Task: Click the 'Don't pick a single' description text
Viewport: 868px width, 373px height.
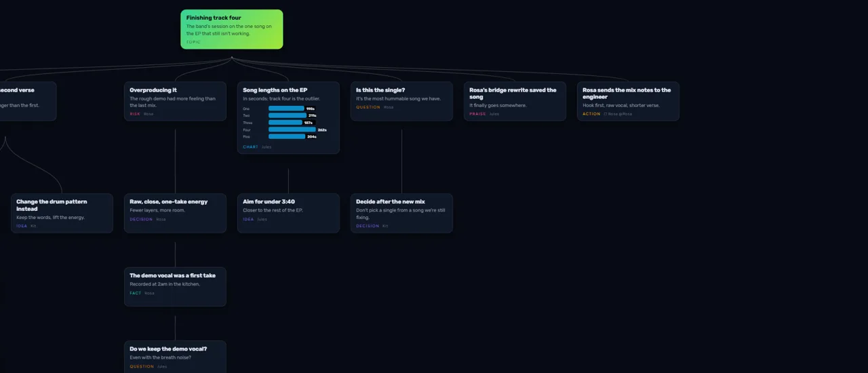Action: tap(401, 214)
